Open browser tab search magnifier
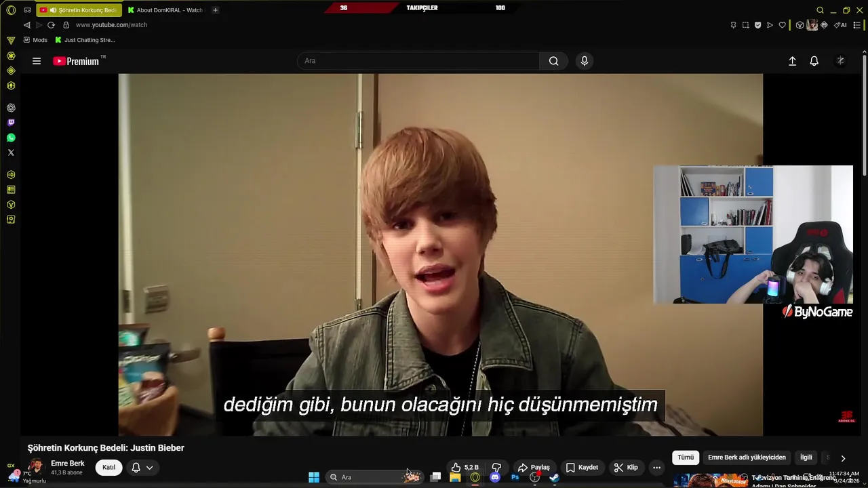The width and height of the screenshot is (868, 488). point(820,10)
